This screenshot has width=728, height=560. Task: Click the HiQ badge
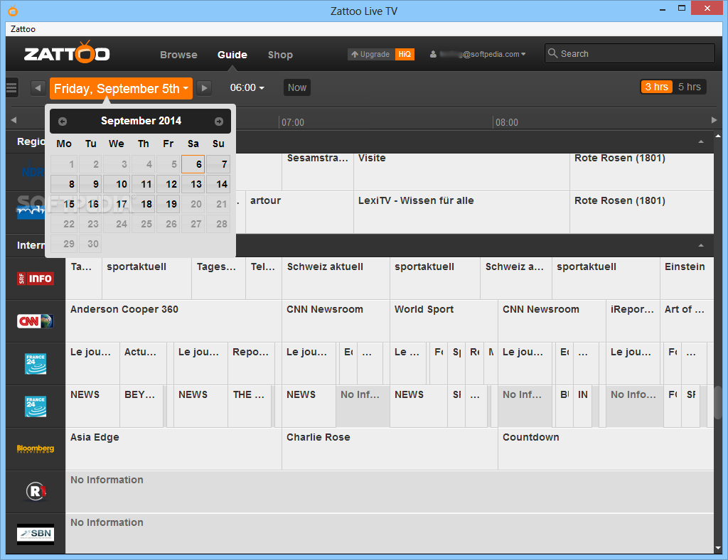[405, 54]
